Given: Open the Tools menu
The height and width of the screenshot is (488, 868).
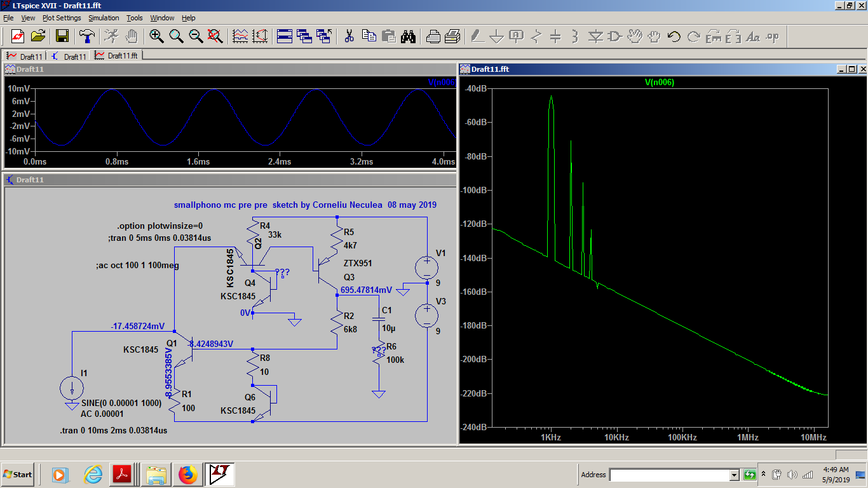Looking at the screenshot, I should click(135, 18).
